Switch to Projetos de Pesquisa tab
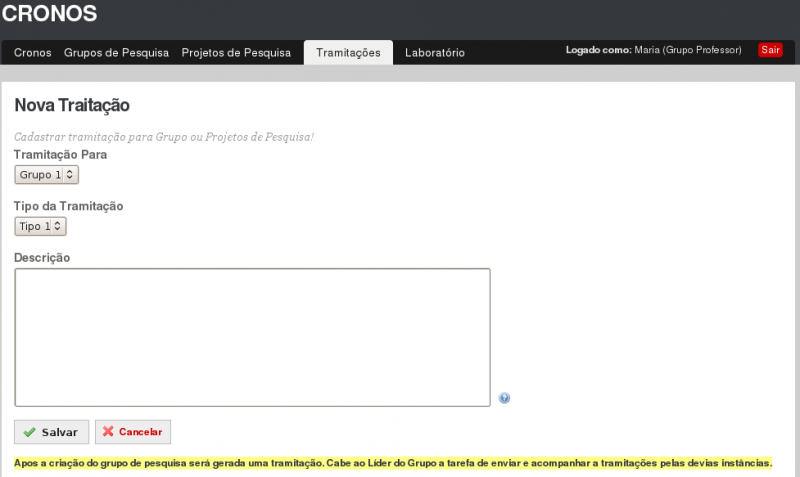This screenshot has width=800, height=477. point(236,53)
